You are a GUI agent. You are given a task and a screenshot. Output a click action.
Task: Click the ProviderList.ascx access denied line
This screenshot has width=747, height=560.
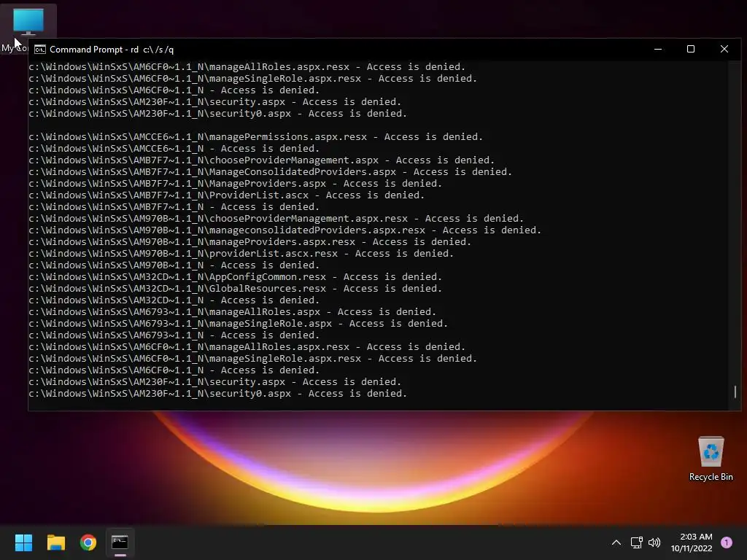coord(226,195)
